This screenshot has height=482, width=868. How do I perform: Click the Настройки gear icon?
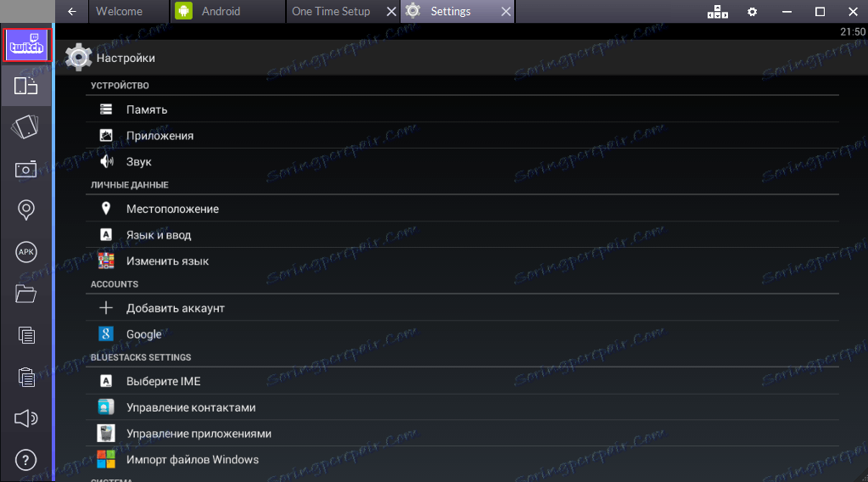click(78, 57)
